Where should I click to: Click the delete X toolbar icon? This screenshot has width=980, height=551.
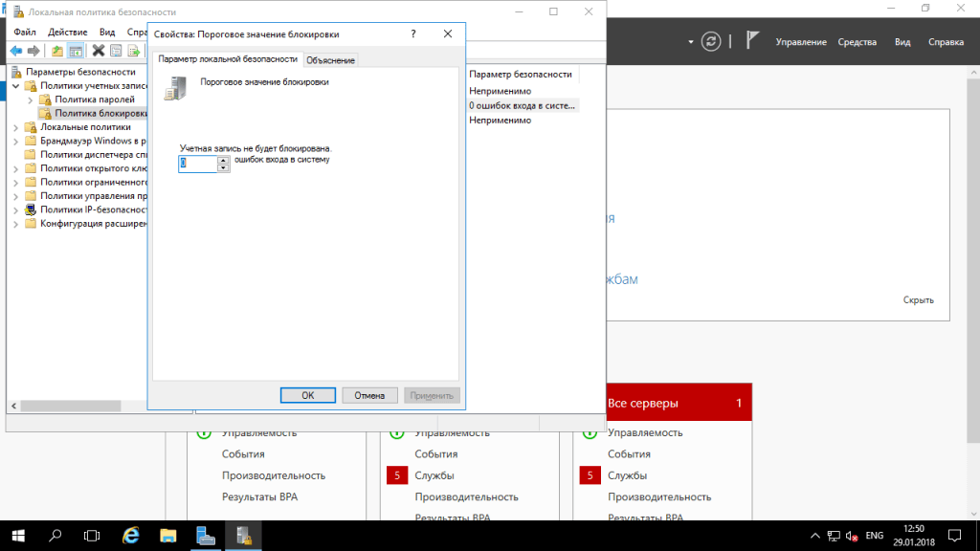click(x=98, y=51)
